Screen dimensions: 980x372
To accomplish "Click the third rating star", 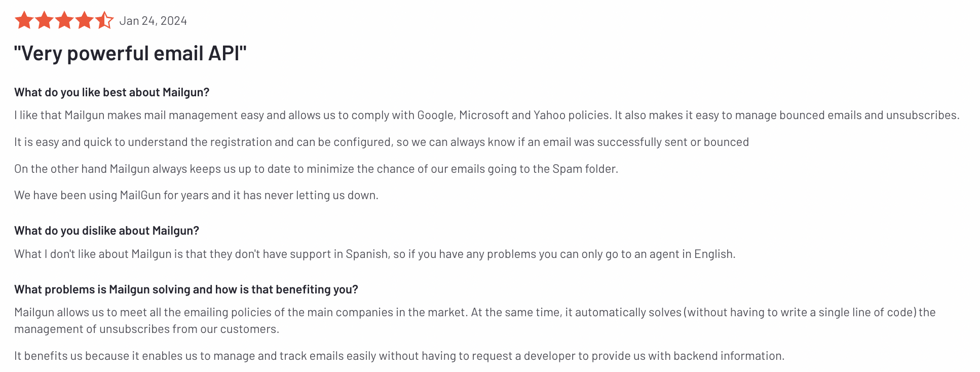I will tap(64, 21).
